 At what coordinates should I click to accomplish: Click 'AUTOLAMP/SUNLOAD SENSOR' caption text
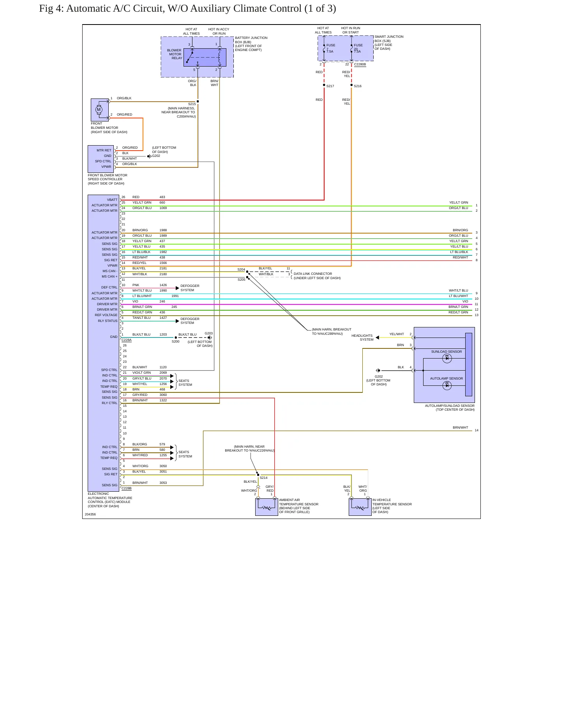tap(450, 406)
